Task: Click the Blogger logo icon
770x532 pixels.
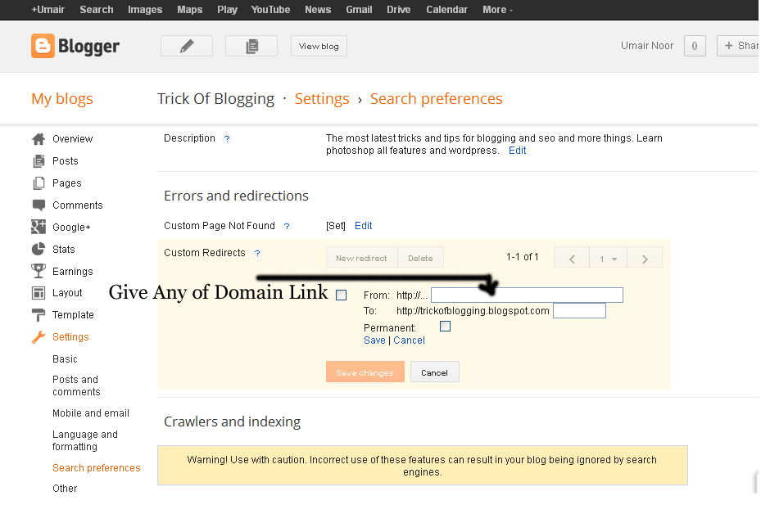Action: 43,46
